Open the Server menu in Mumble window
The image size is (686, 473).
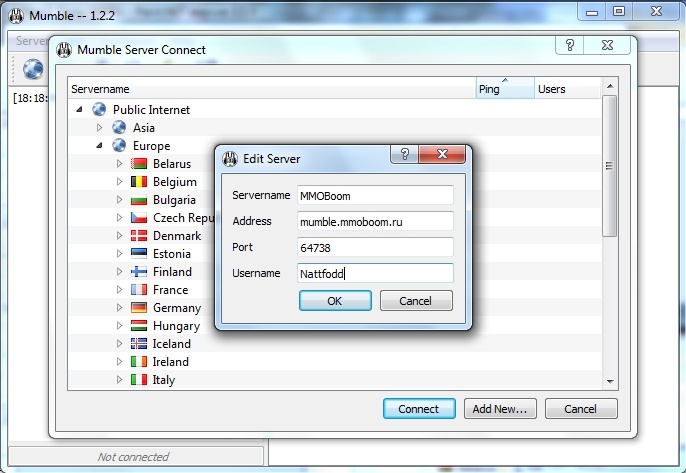coord(31,41)
